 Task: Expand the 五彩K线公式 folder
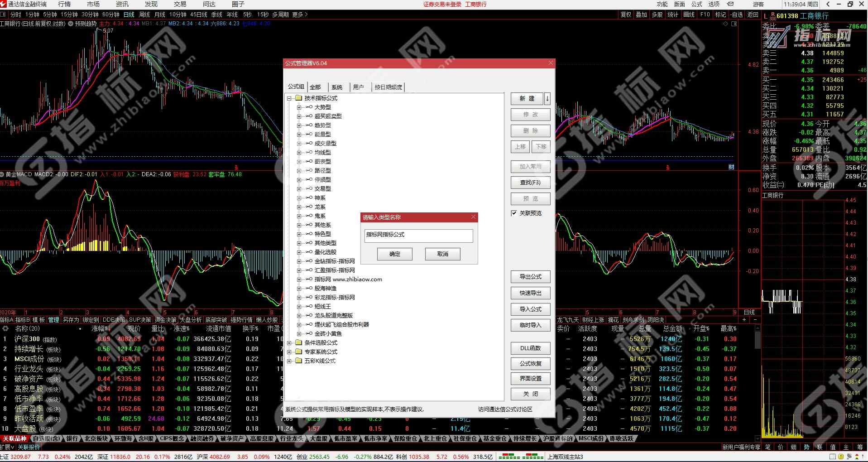[289, 361]
